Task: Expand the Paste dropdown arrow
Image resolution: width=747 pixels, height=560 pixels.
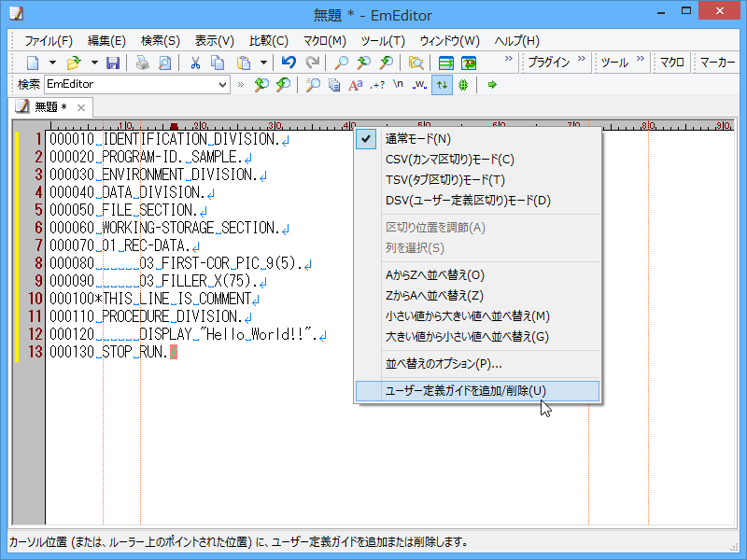Action: click(x=263, y=63)
